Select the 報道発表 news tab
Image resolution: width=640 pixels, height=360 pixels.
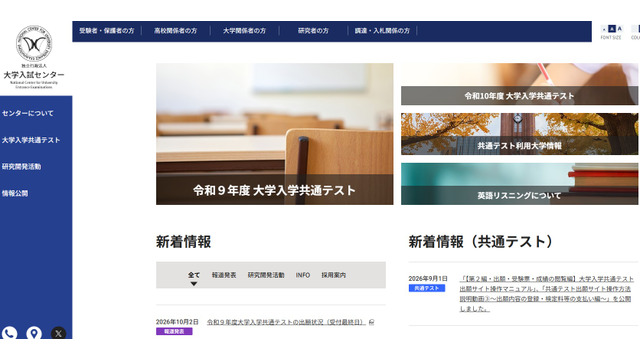pyautogui.click(x=224, y=275)
